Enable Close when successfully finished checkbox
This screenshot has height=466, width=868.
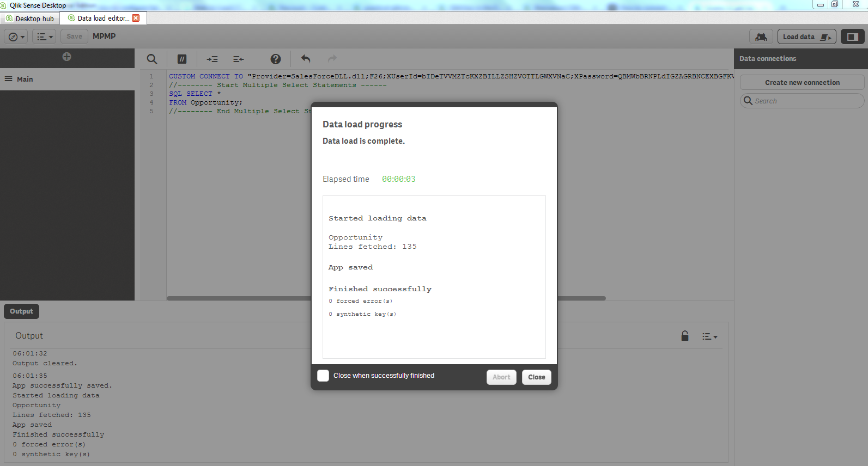click(323, 376)
